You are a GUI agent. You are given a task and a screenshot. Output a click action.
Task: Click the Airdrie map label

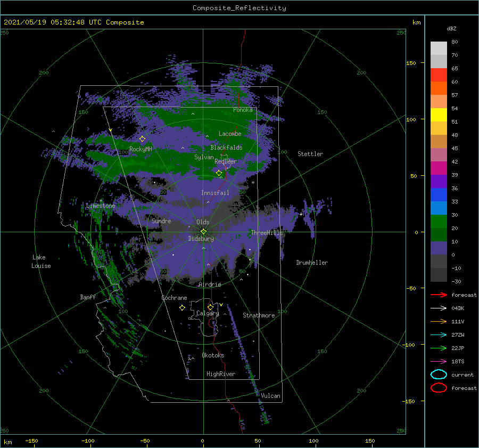(210, 284)
